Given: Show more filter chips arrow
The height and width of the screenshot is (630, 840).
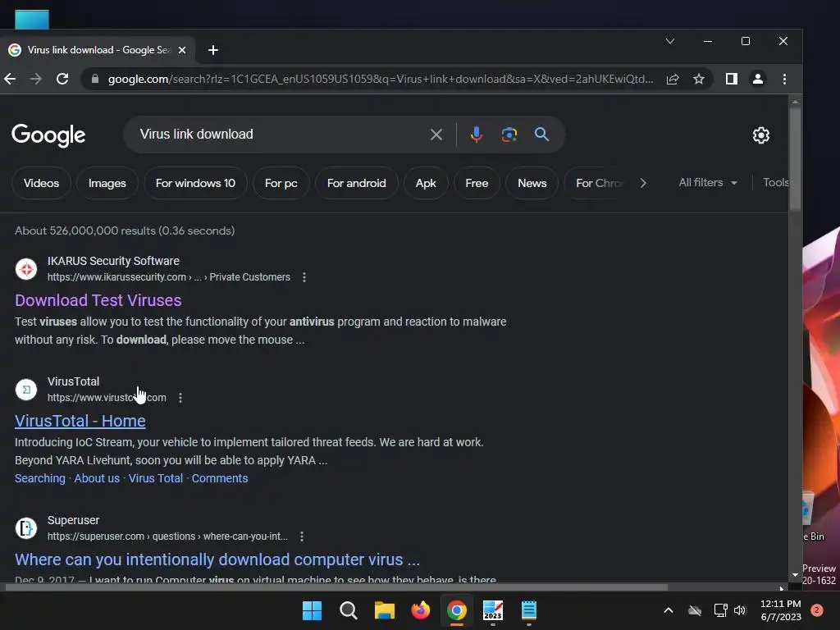Looking at the screenshot, I should click(x=643, y=183).
